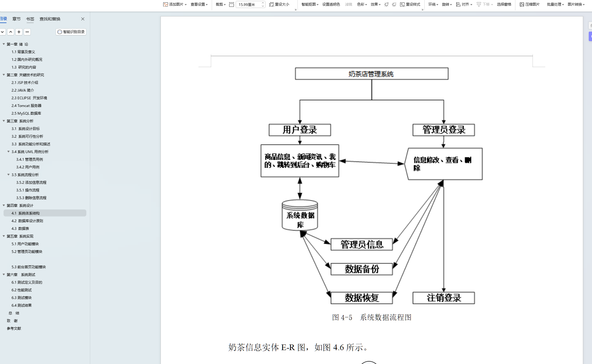Go to 5.3 前台首页功能模块 heading
The height and width of the screenshot is (364, 592).
tap(29, 267)
